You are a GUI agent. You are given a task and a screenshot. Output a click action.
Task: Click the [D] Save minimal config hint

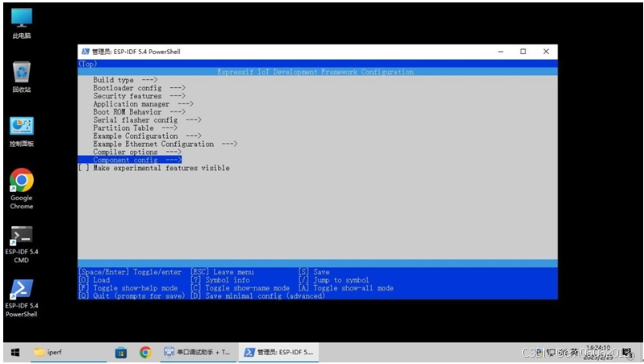tap(258, 296)
